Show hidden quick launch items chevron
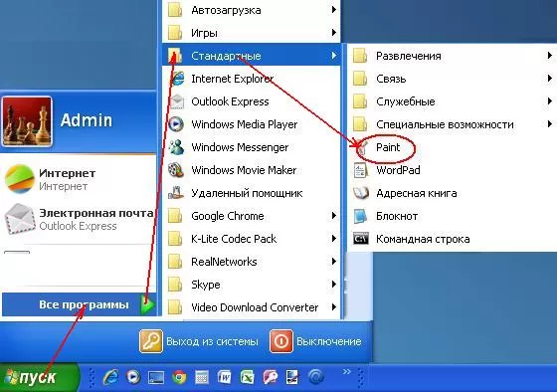Viewport: 557px width, 392px height. pyautogui.click(x=347, y=372)
